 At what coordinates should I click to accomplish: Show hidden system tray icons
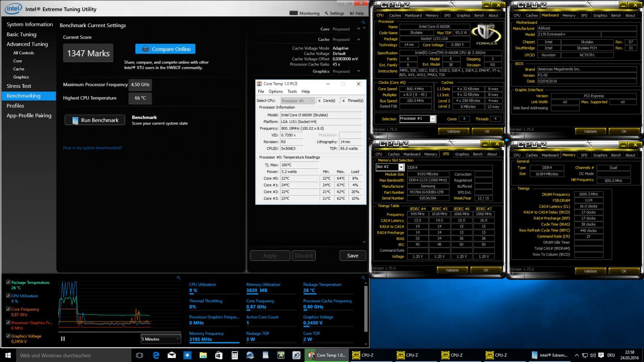[577, 355]
